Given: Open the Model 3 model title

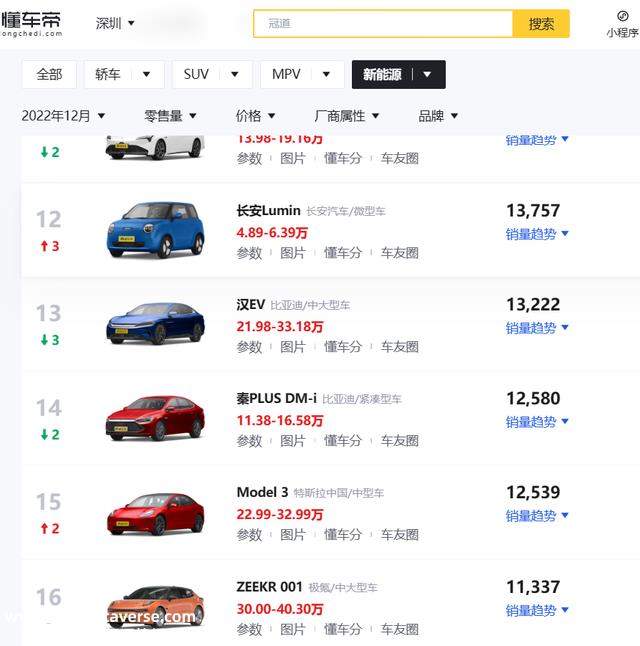Looking at the screenshot, I should (262, 492).
